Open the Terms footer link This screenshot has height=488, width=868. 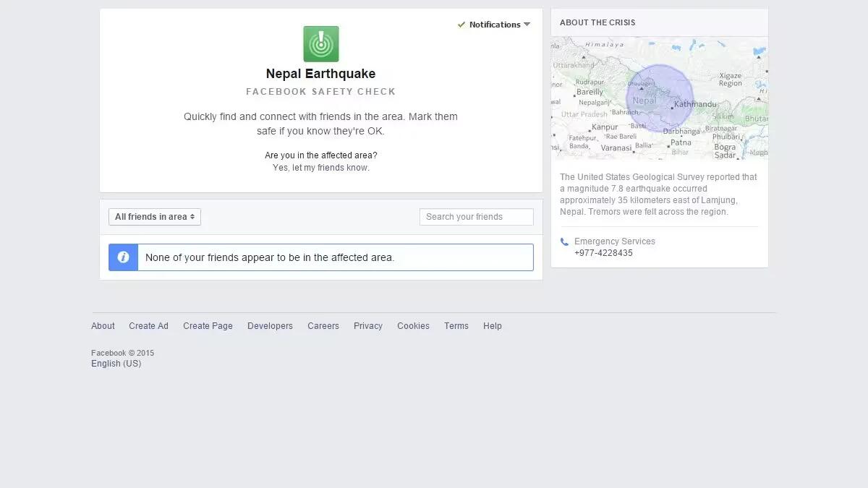[x=456, y=326]
